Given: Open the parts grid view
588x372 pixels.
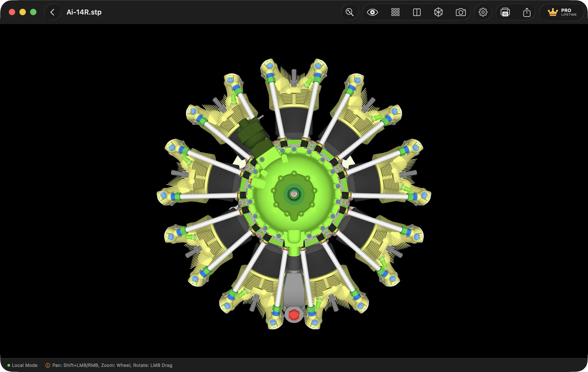Looking at the screenshot, I should point(395,12).
